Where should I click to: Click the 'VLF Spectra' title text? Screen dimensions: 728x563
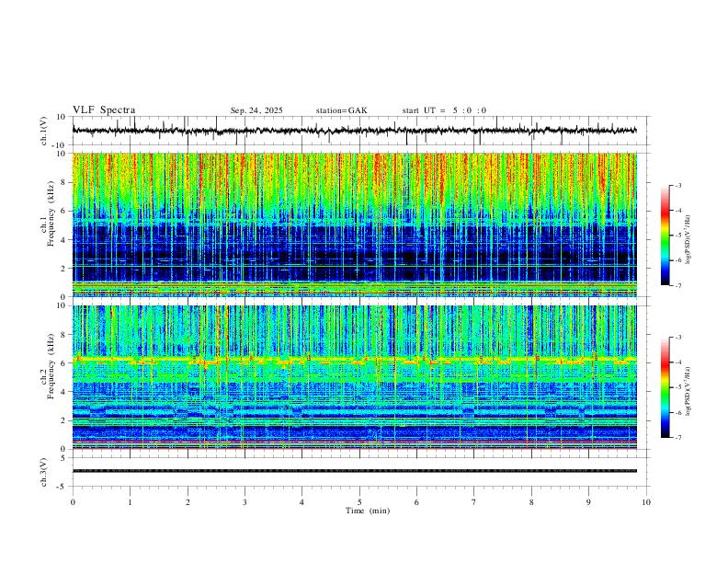[x=104, y=110]
